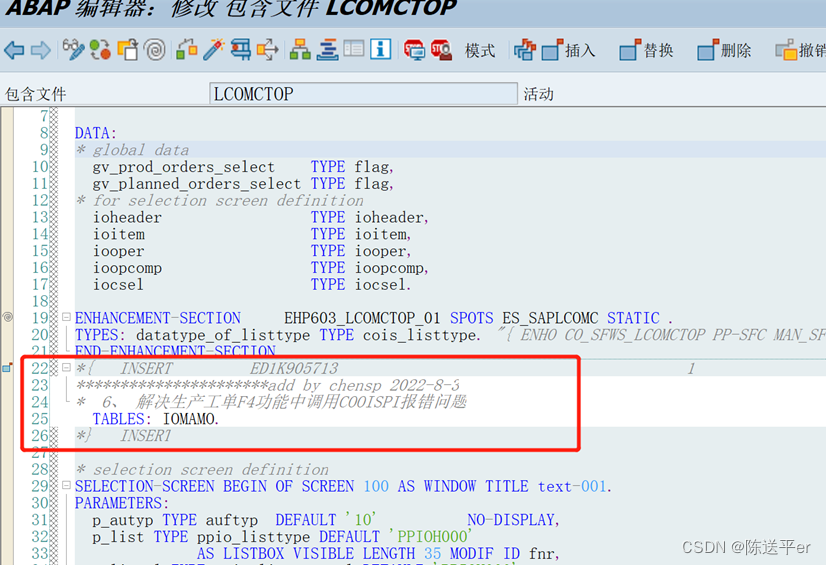The width and height of the screenshot is (826, 565).
Task: Click the 'ioopcomp' declaration on line 16
Action: (x=127, y=268)
